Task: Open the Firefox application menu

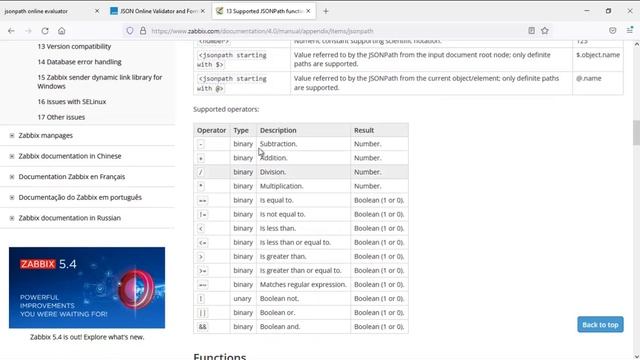Action: [x=629, y=31]
